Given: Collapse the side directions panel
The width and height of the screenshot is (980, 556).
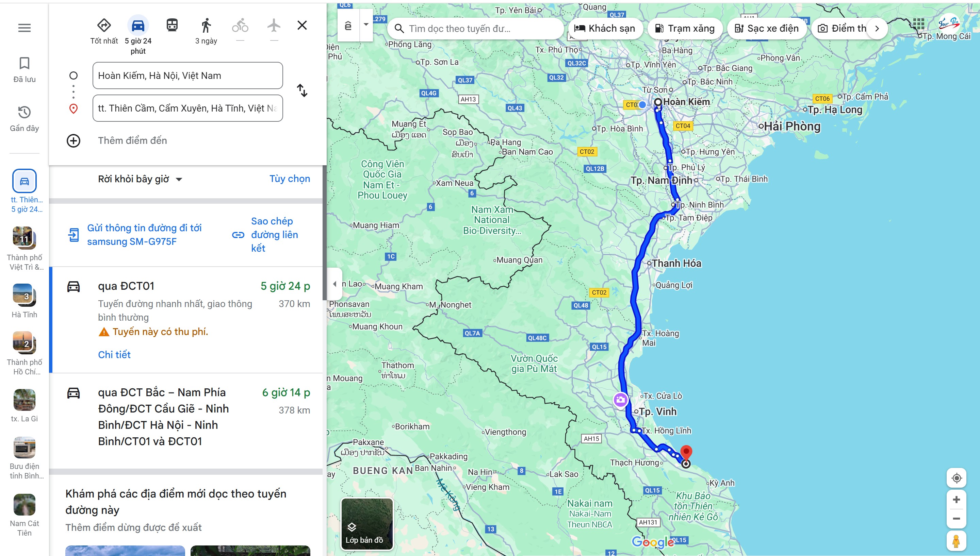Looking at the screenshot, I should (x=335, y=284).
